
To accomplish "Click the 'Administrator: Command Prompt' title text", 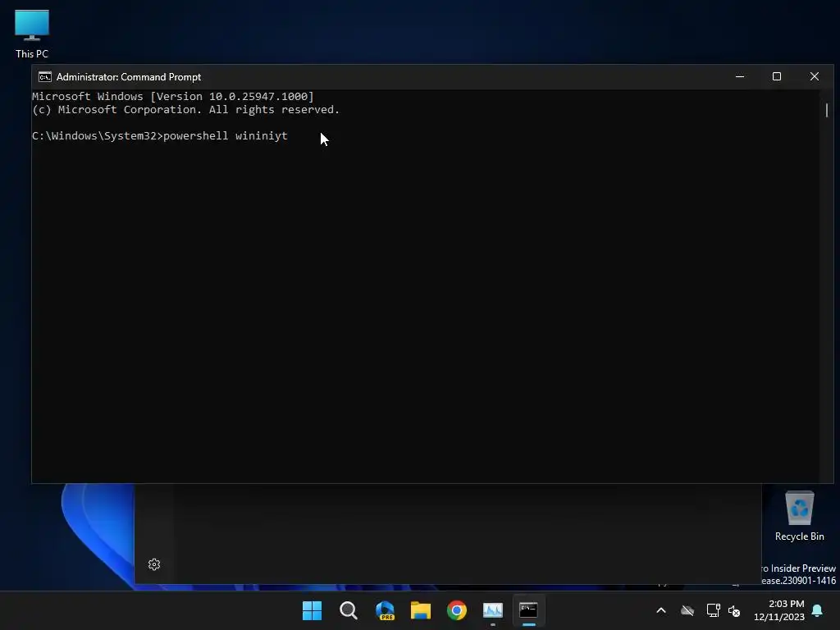I will (x=129, y=77).
